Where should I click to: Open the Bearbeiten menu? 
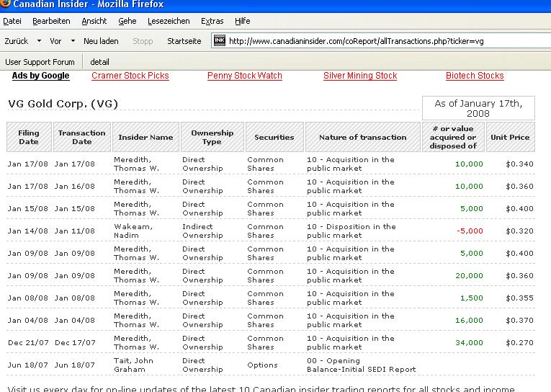click(x=51, y=21)
